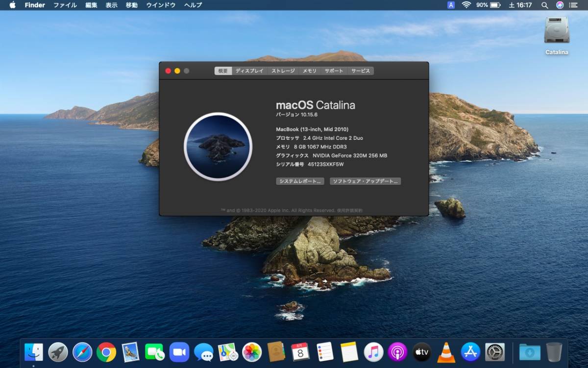Open Notification Center list icon
Viewport: 588px width, 368px height.
(x=573, y=5)
